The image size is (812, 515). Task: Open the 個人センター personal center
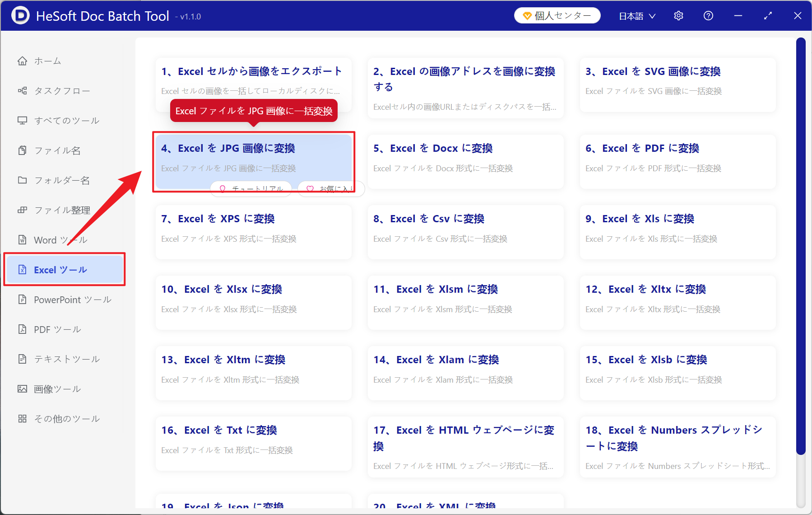[x=557, y=16]
